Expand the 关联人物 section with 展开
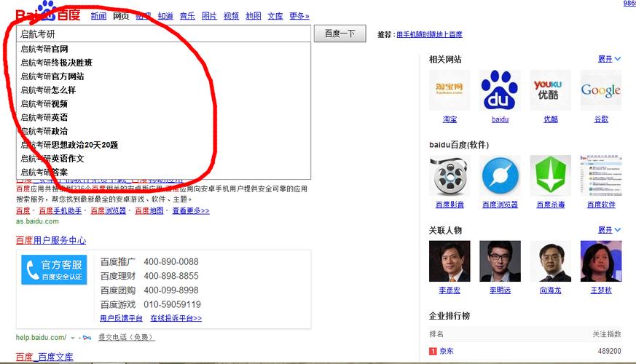The height and width of the screenshot is (364, 636). (609, 230)
